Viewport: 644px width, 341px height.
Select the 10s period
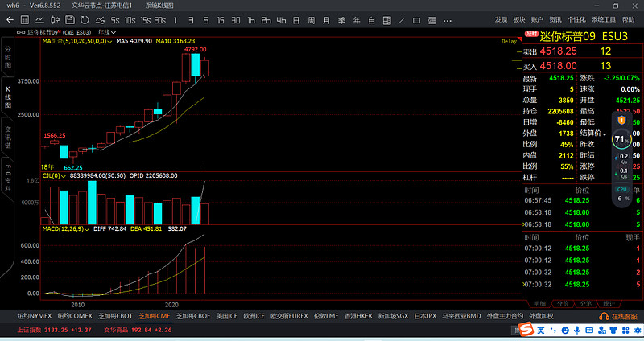[130, 20]
